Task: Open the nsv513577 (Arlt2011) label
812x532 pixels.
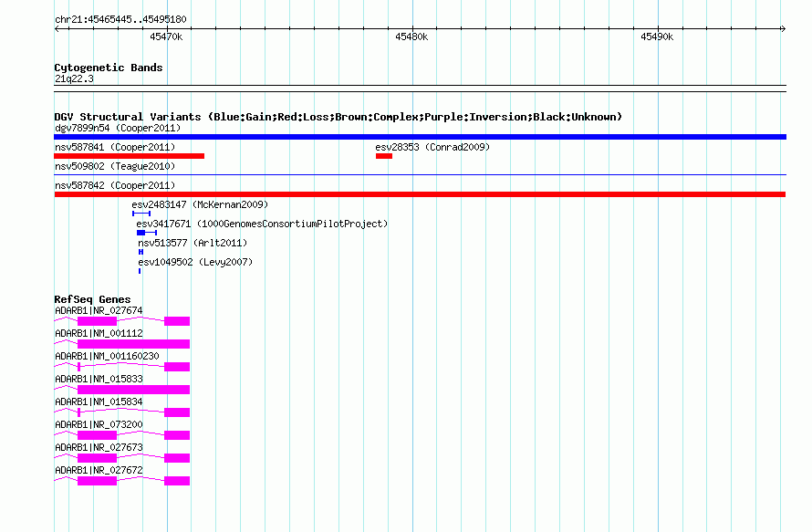Action: point(193,243)
